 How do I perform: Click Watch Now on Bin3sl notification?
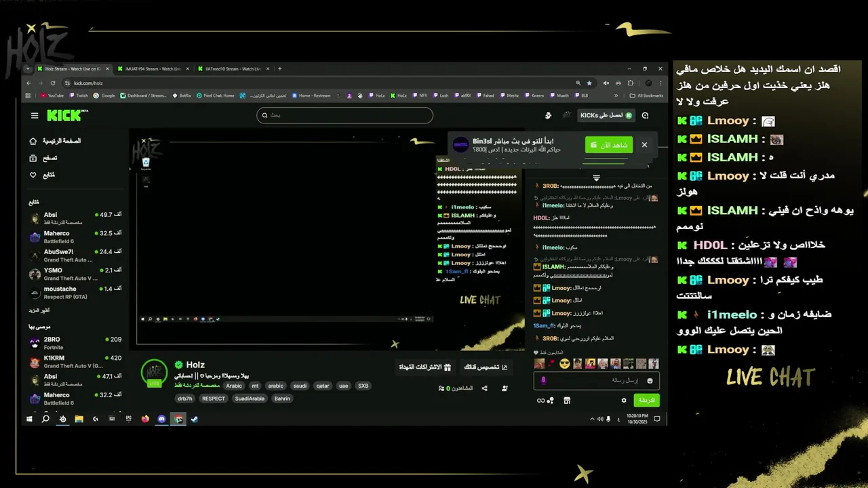coord(608,145)
